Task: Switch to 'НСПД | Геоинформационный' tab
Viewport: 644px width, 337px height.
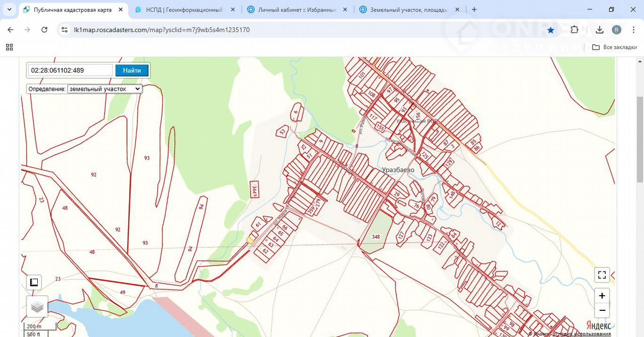Action: [184, 10]
